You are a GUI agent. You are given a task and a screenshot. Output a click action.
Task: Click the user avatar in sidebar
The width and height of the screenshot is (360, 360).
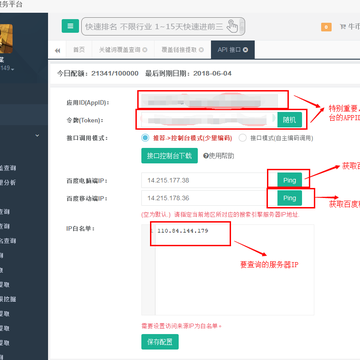pos(6,39)
